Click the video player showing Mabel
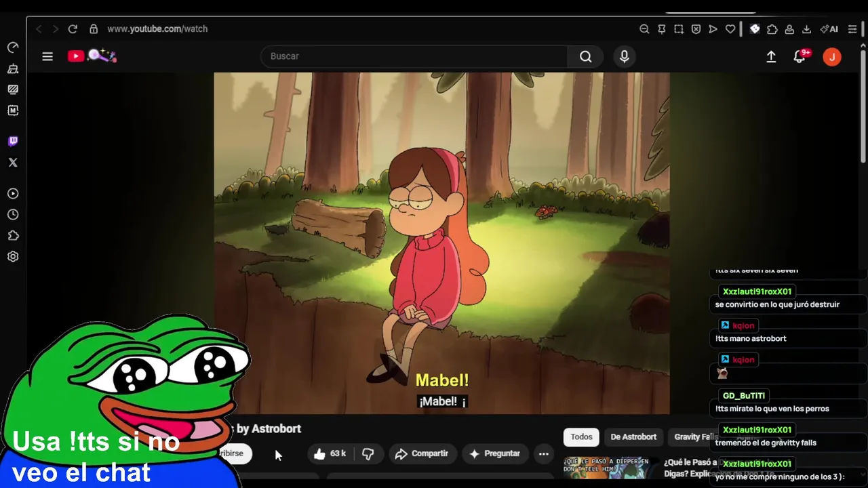868x488 pixels. tap(441, 243)
